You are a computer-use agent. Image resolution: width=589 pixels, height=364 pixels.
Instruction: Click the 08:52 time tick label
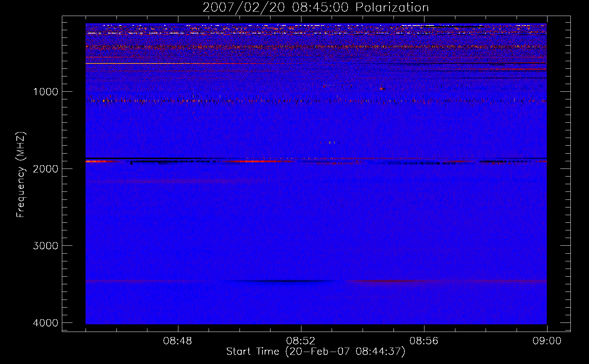[x=301, y=341]
